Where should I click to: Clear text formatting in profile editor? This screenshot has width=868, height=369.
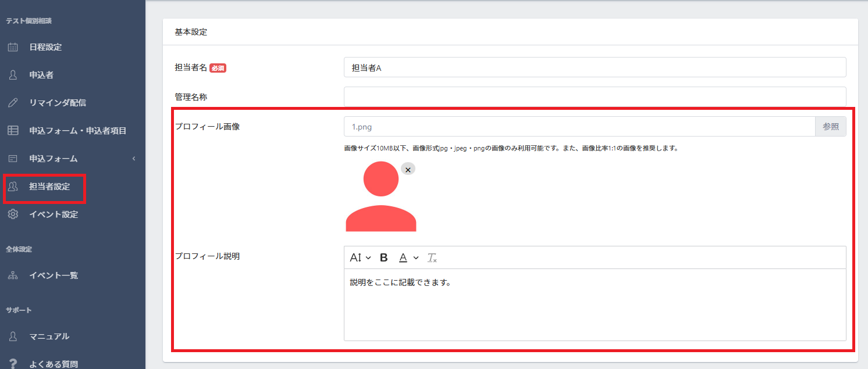click(x=432, y=257)
